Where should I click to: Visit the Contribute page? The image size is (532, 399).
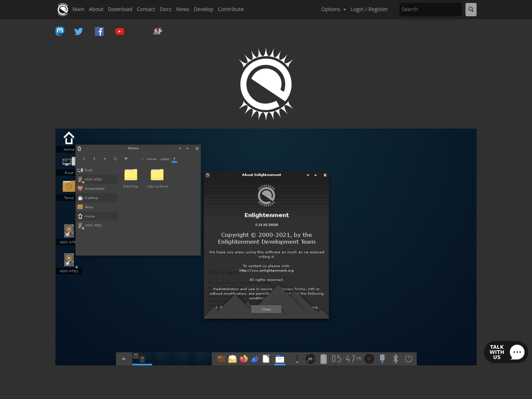click(231, 9)
